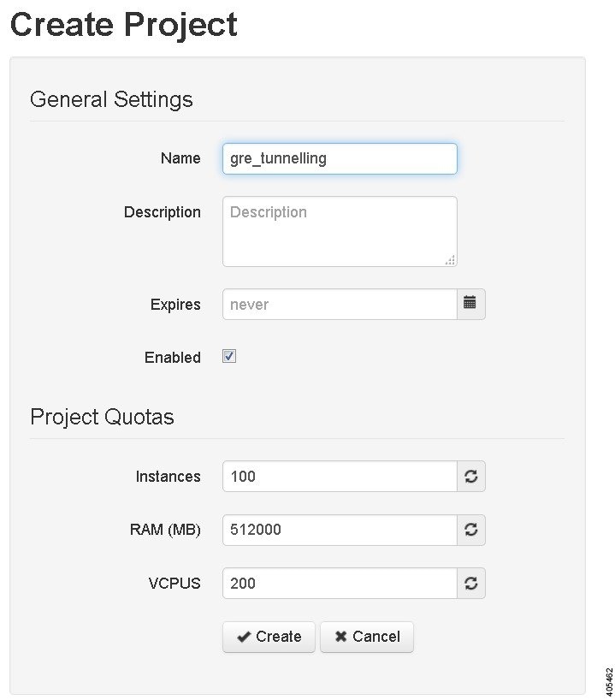Screen dimensions: 615x700
Task: Click the calendar button in Expires row
Action: coord(470,304)
